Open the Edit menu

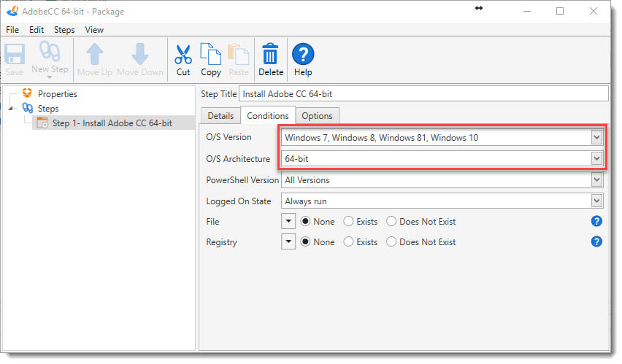coord(37,30)
